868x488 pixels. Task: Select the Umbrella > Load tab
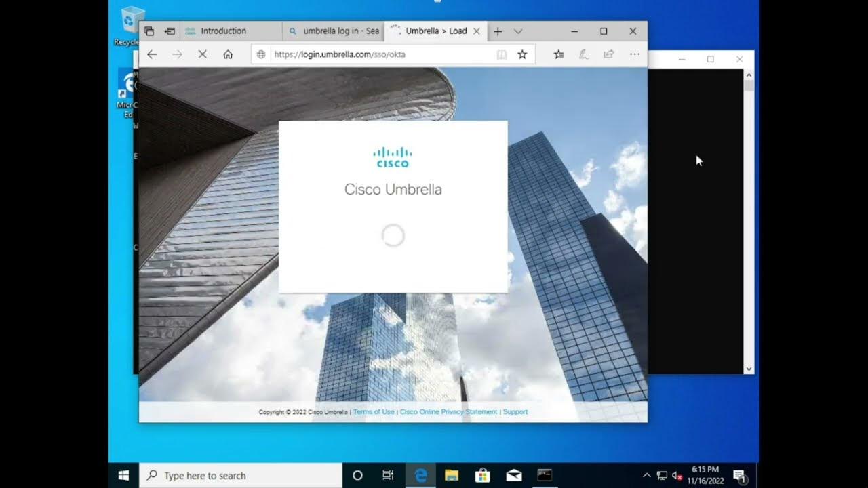click(435, 31)
